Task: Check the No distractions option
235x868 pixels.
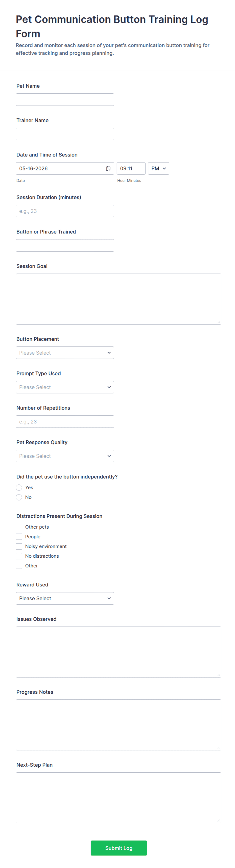Action: [19, 556]
